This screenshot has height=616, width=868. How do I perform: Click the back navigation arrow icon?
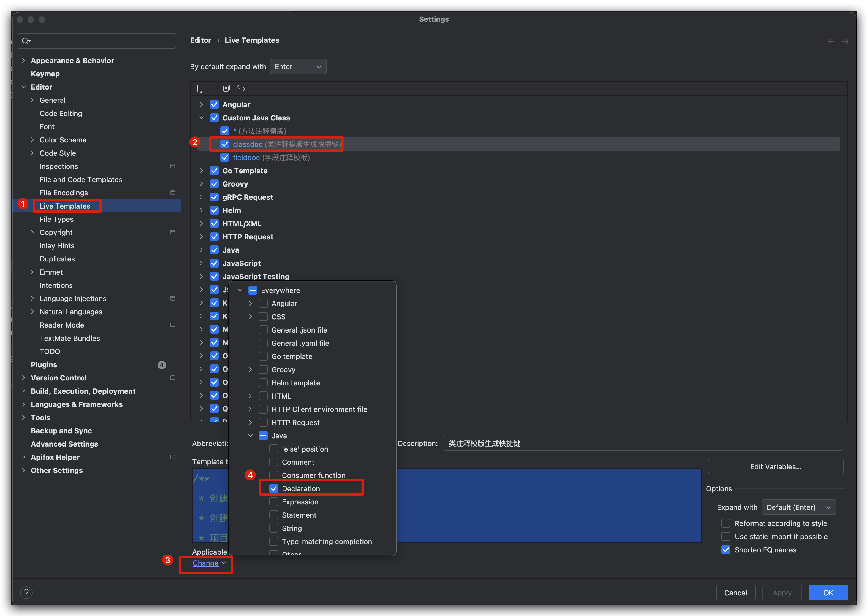(831, 41)
